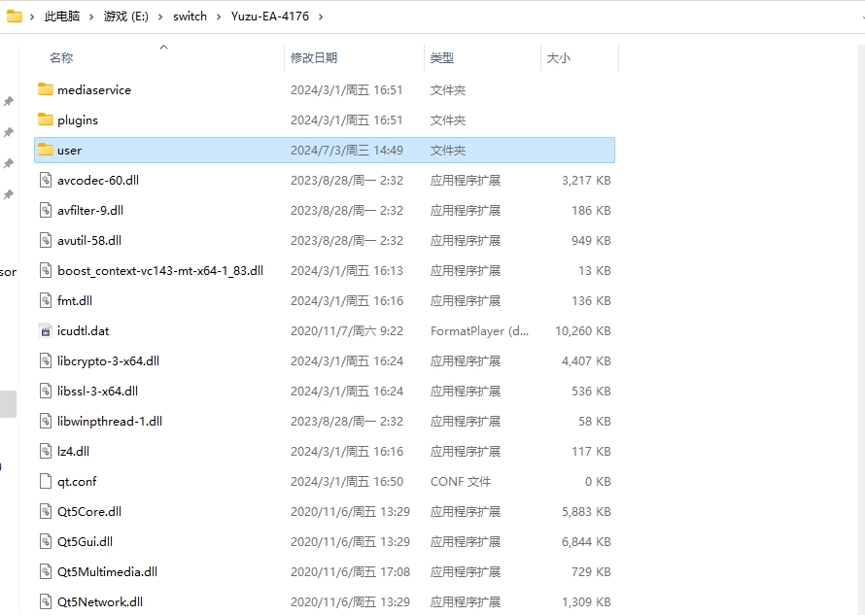Image resolution: width=865 pixels, height=616 pixels.
Task: Click the Qt5Network.dll file icon
Action: pyautogui.click(x=46, y=601)
